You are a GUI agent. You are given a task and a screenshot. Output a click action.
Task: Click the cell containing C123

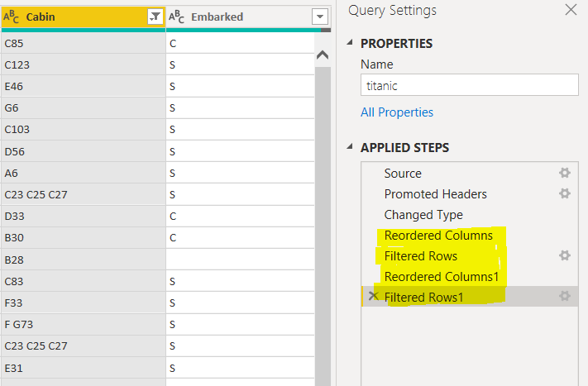83,64
